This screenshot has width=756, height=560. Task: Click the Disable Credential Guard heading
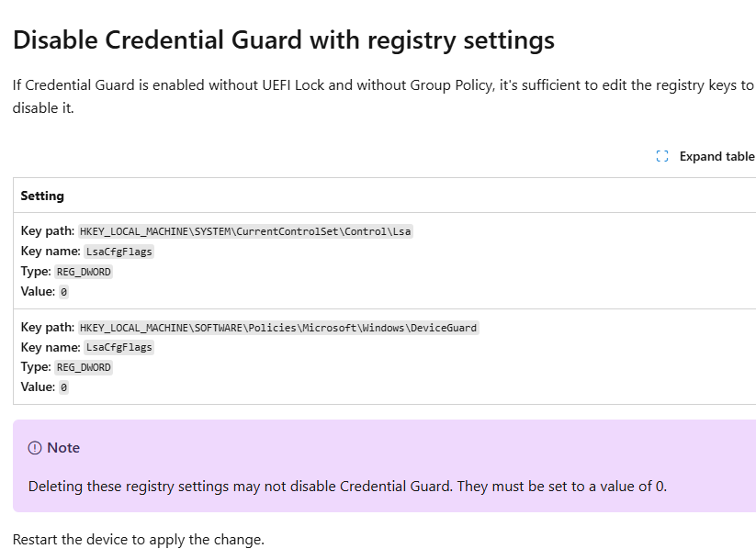point(284,40)
